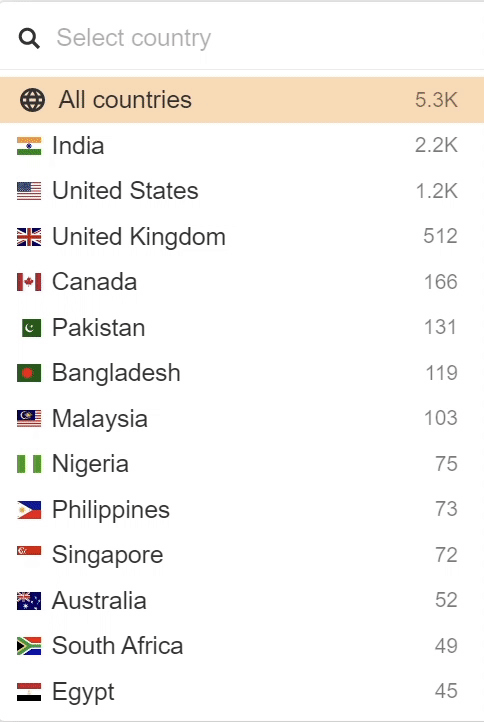The height and width of the screenshot is (722, 484).
Task: Choose Bangladesh from the country list
Action: pyautogui.click(x=242, y=373)
